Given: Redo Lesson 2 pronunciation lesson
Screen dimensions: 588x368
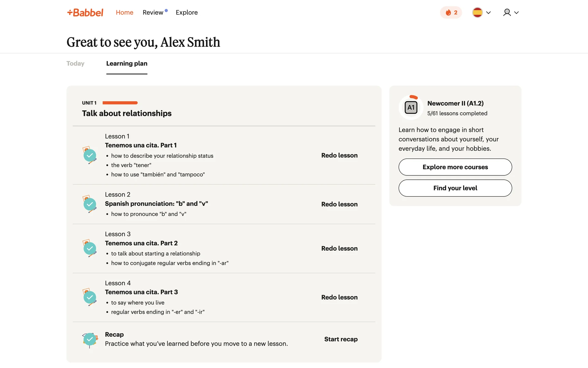Looking at the screenshot, I should [339, 204].
